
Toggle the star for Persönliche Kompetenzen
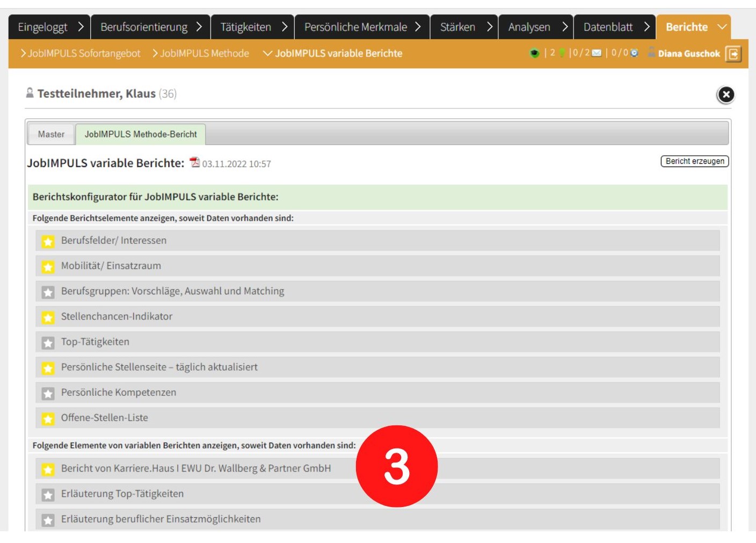[x=48, y=393]
